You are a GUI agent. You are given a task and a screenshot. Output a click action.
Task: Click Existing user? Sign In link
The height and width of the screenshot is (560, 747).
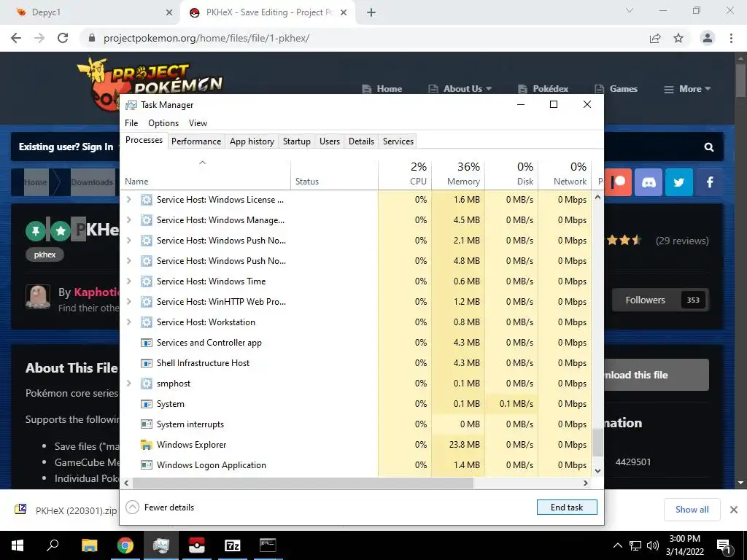click(x=66, y=147)
